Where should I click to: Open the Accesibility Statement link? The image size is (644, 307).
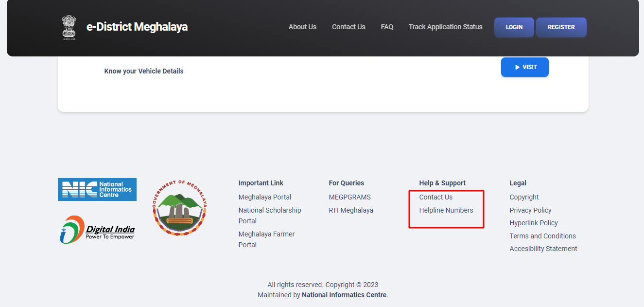coord(543,249)
